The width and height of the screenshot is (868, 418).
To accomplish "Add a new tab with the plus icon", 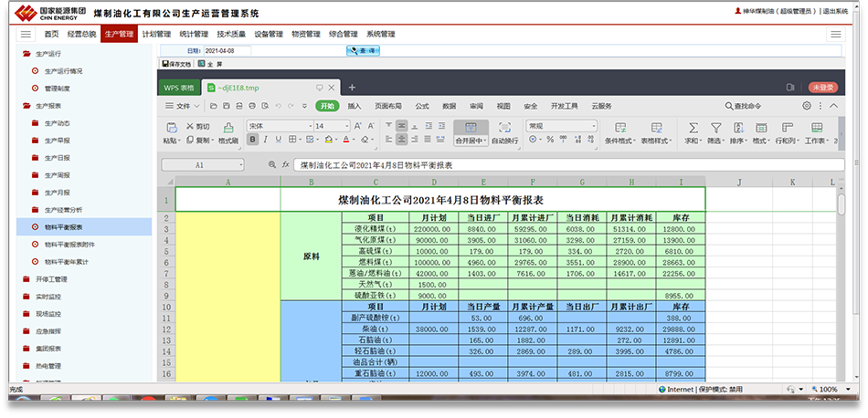I will [x=352, y=88].
